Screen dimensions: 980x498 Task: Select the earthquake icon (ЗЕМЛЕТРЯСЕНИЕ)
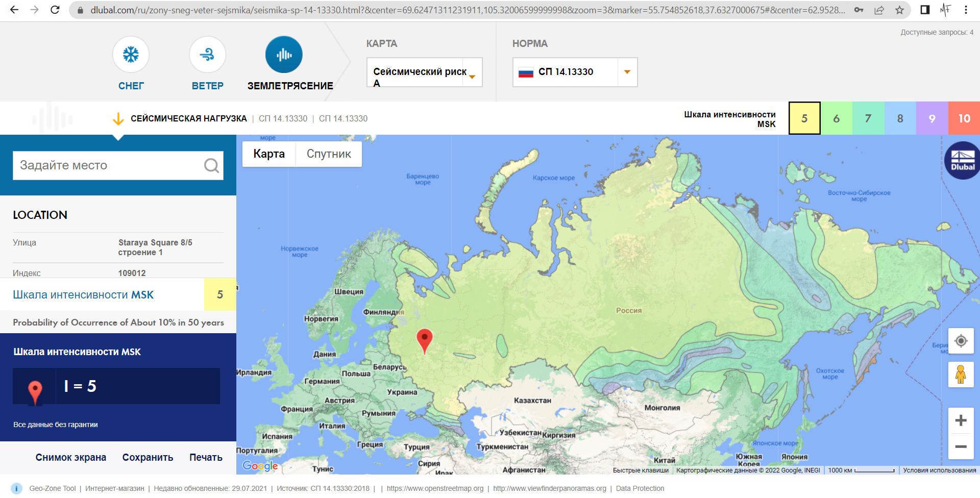(x=284, y=55)
